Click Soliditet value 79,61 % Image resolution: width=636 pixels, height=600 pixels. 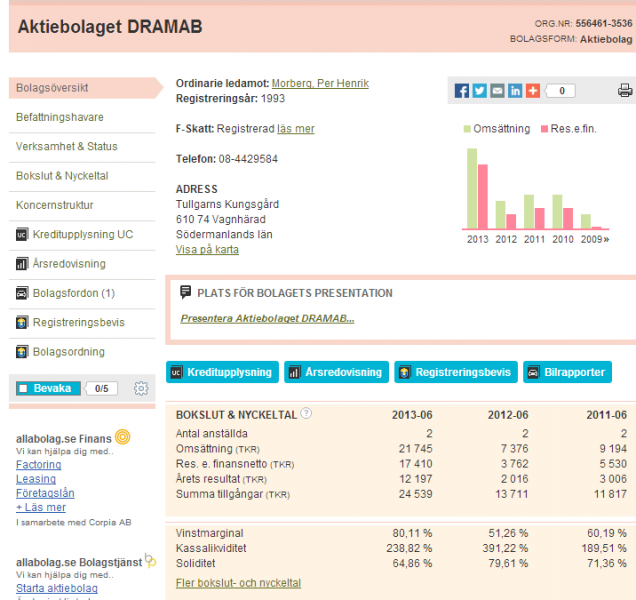point(508,563)
